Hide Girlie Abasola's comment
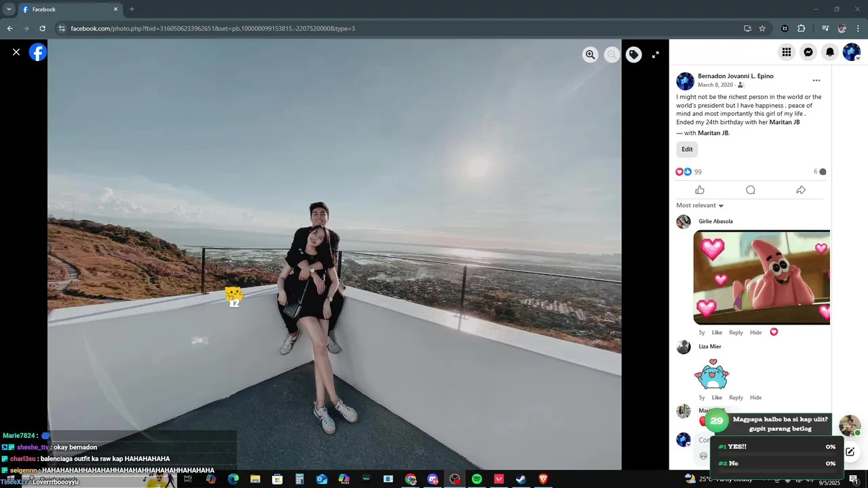 pyautogui.click(x=755, y=333)
